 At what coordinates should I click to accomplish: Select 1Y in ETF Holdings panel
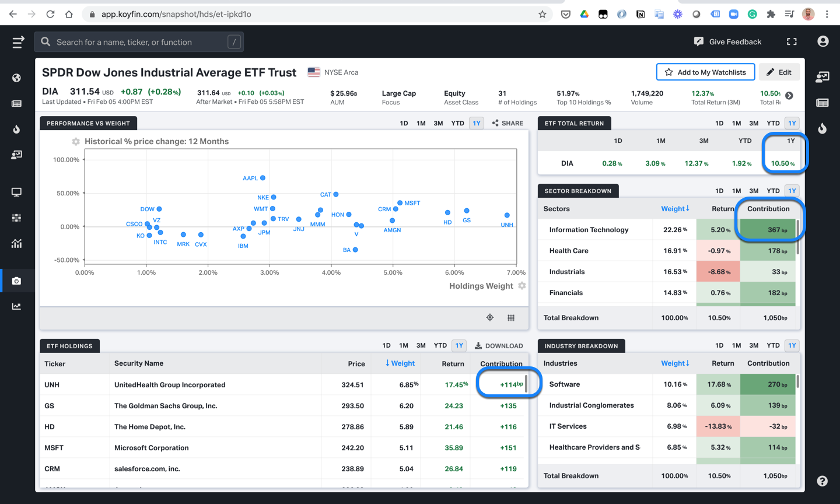pos(460,345)
